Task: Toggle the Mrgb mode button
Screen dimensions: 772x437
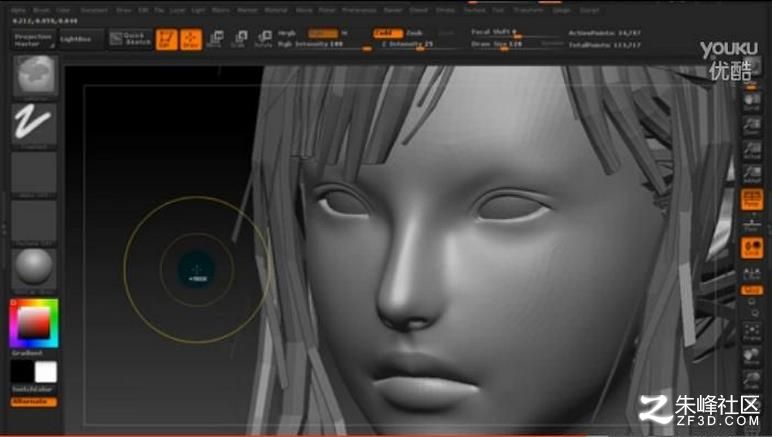Action: [x=287, y=33]
